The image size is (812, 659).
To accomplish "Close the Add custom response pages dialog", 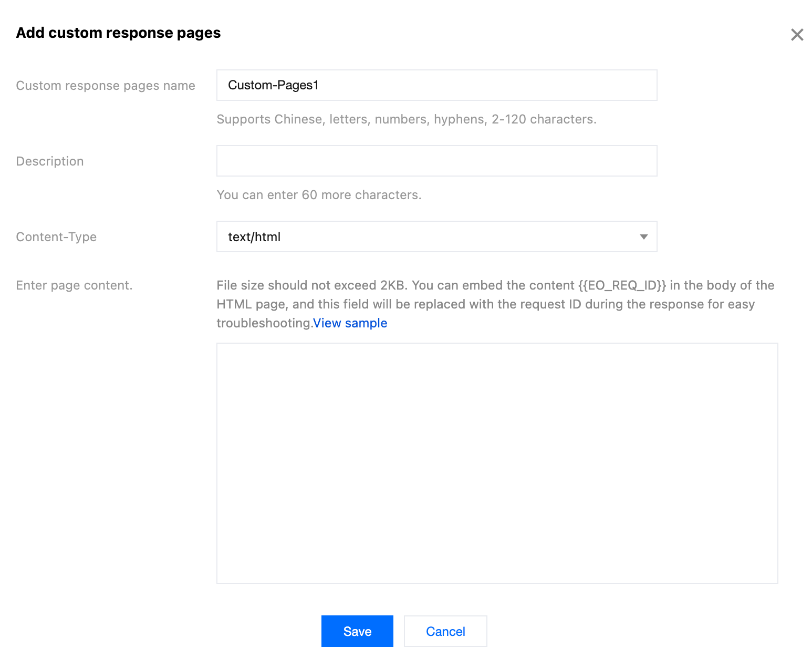I will (797, 35).
